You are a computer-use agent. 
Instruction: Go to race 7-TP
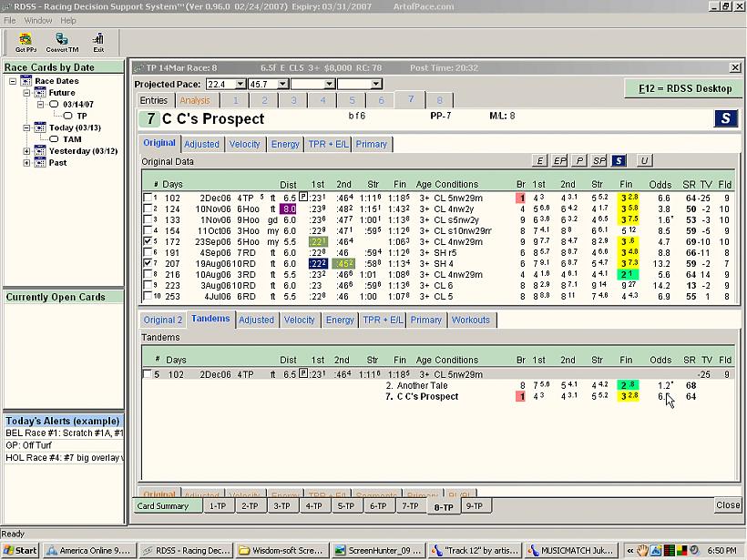pyautogui.click(x=410, y=505)
